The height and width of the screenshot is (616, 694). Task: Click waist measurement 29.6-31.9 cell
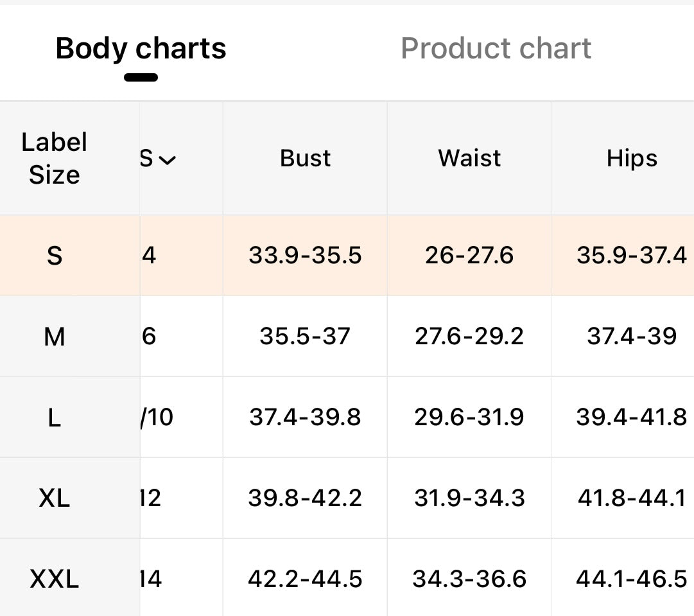469,418
